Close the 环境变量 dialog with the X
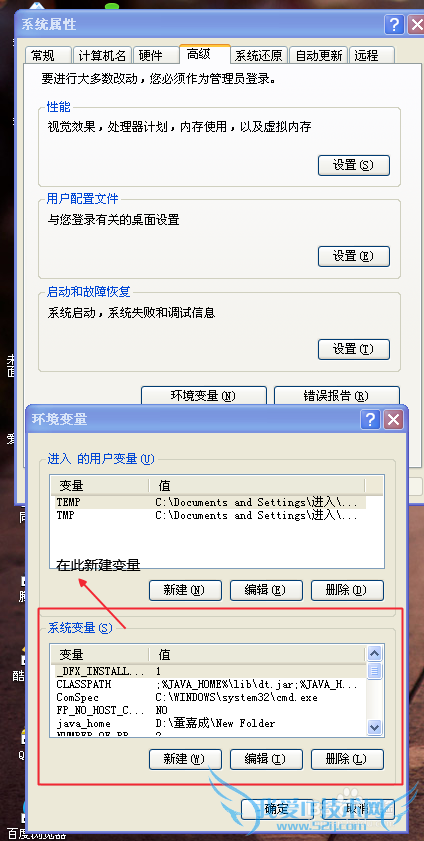424x841 pixels. coord(393,419)
